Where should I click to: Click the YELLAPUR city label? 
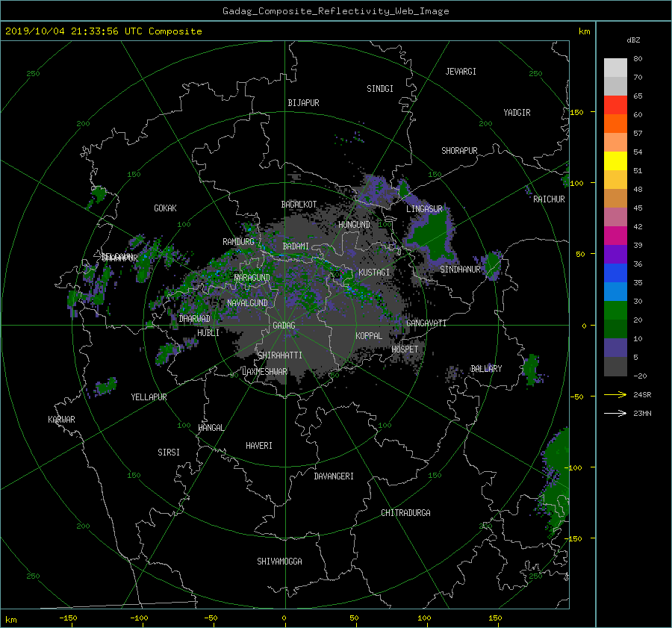(x=149, y=397)
